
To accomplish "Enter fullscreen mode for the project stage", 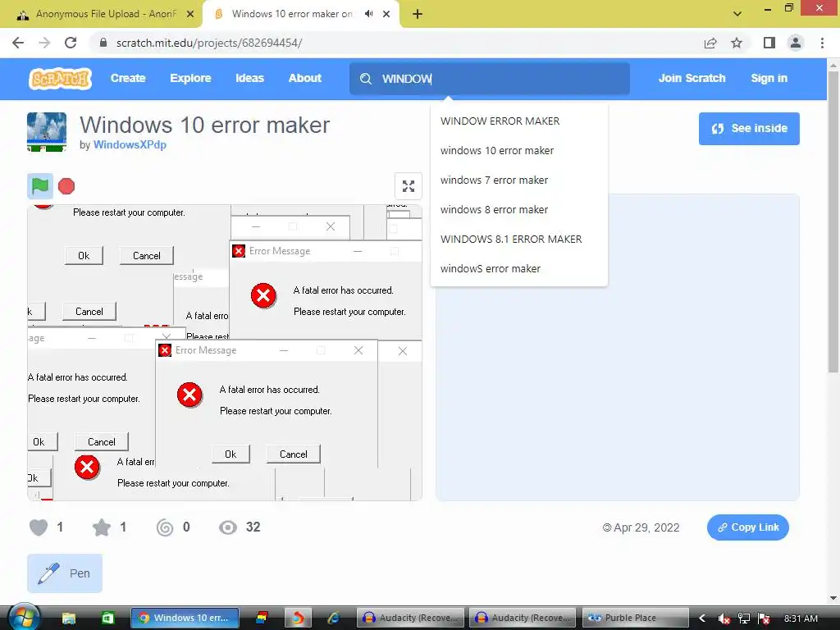I will tap(409, 186).
